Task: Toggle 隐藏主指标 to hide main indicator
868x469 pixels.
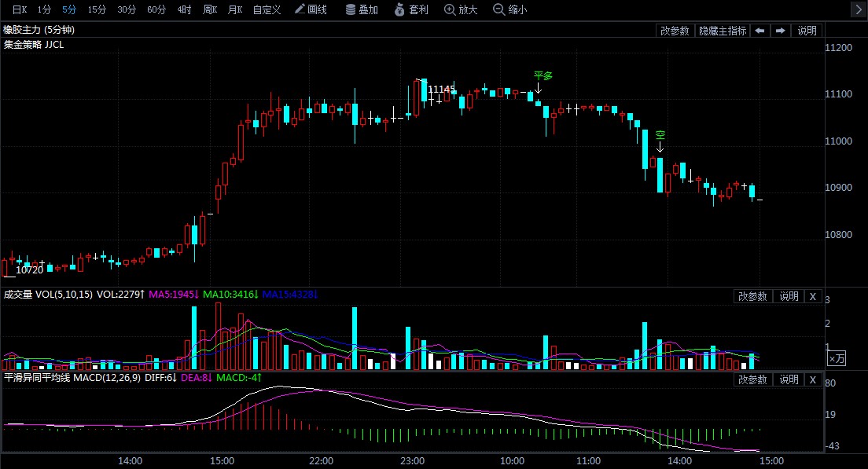Action: coord(722,31)
